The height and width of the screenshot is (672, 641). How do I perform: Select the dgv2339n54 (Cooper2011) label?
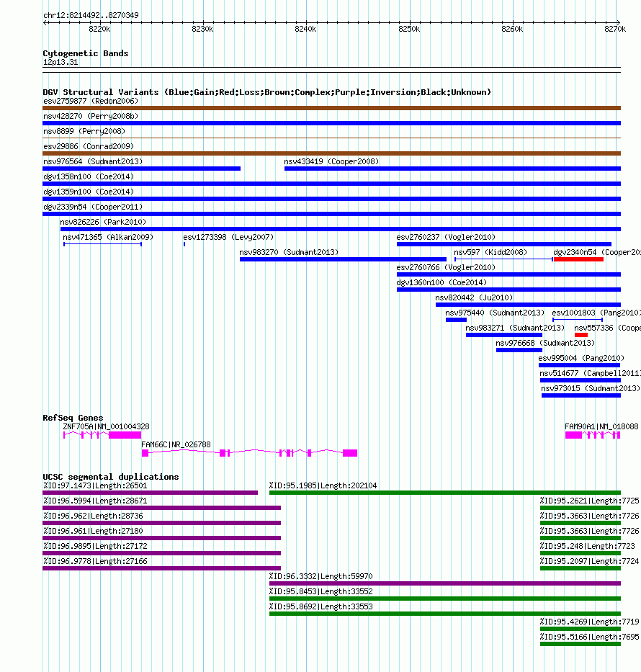(x=93, y=207)
